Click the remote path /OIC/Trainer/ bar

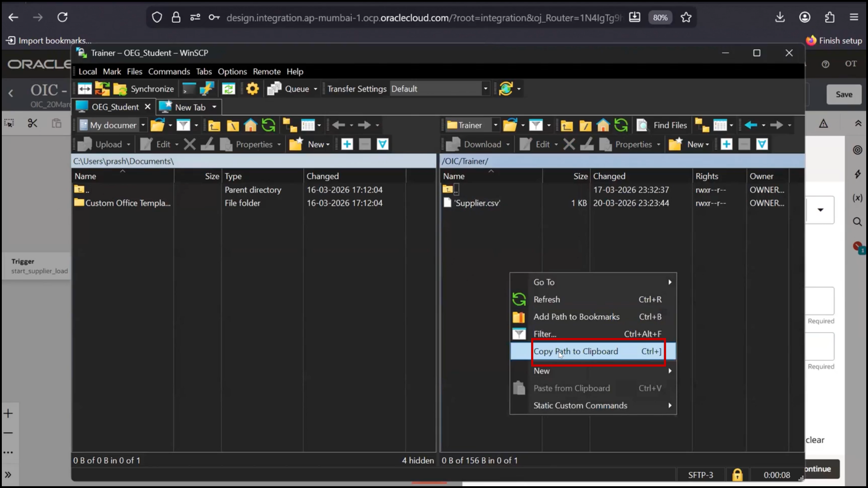tap(622, 161)
